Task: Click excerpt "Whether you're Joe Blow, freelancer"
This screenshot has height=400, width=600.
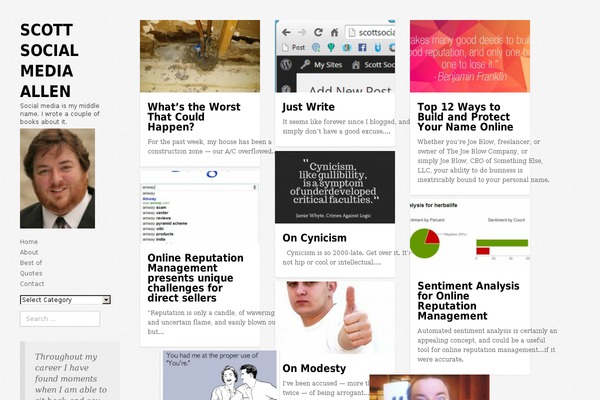Action: coord(483,161)
